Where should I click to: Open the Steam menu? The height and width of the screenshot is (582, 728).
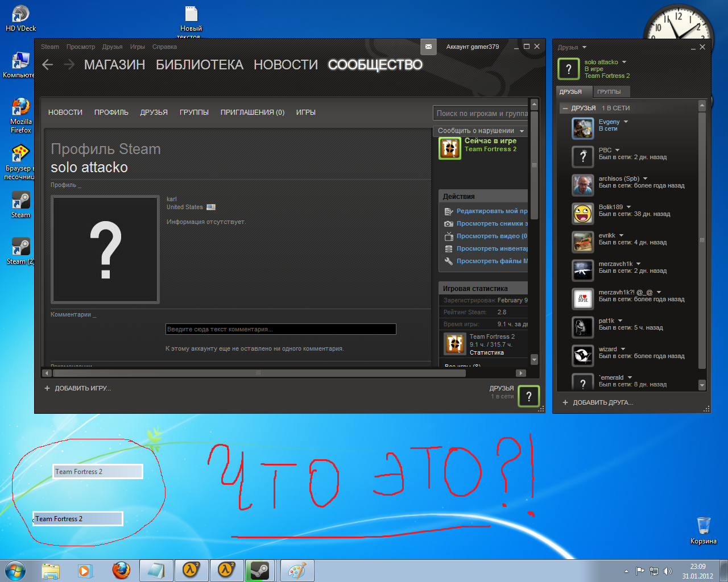50,47
